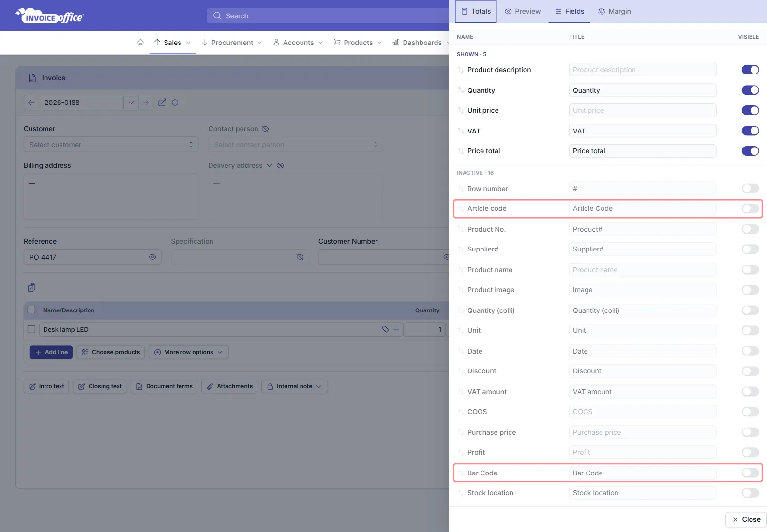Viewport: 767px width, 532px height.
Task: Open the Select contact person dropdown
Action: coord(296,145)
